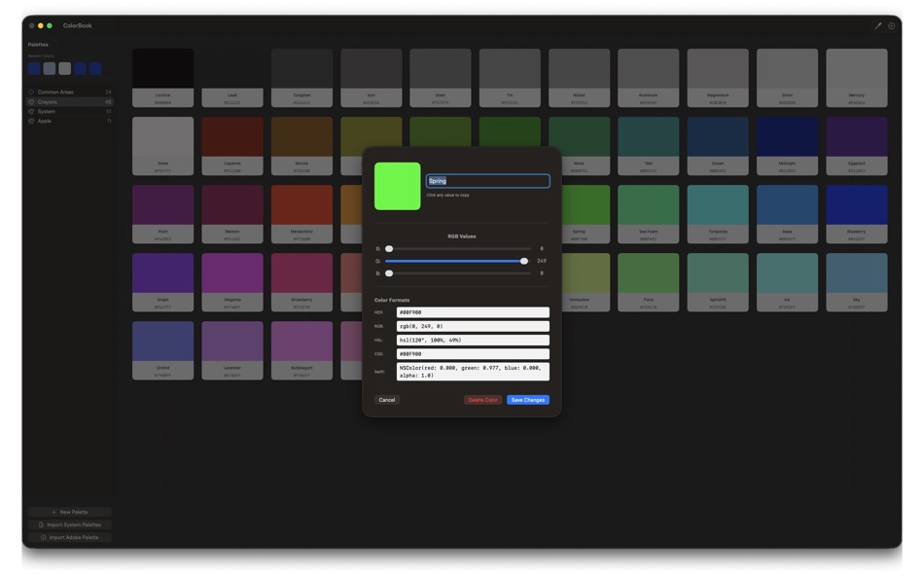Click the Common Areas palette icon
This screenshot has width=924, height=578.
31,92
